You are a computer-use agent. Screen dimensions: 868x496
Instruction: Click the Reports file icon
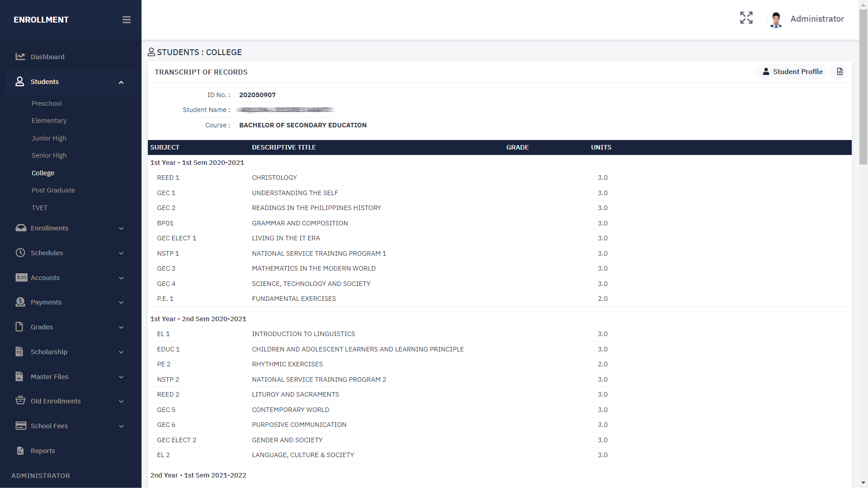pyautogui.click(x=20, y=451)
